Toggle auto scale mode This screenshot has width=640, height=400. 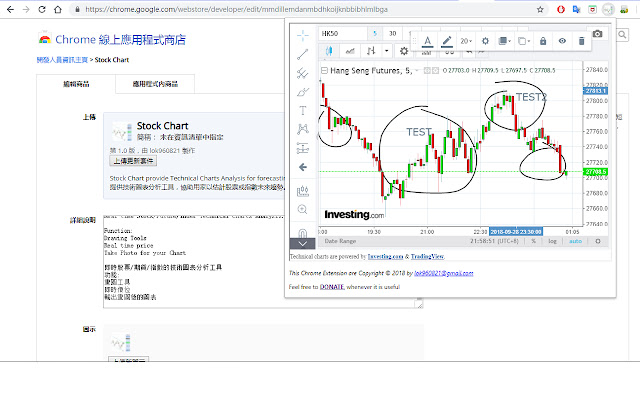[x=576, y=241]
